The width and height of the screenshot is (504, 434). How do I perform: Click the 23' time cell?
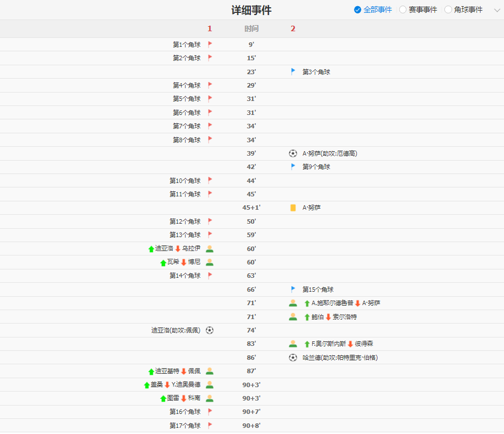(251, 72)
